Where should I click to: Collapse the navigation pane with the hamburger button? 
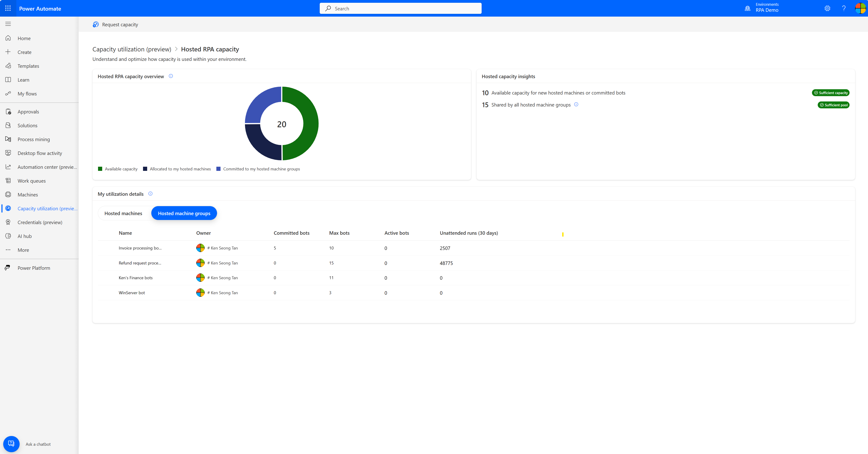[x=8, y=24]
